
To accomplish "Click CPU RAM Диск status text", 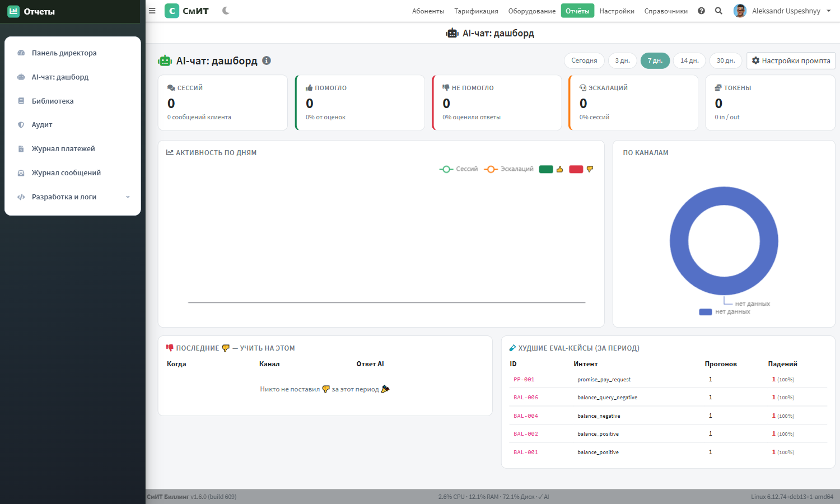I will click(493, 497).
